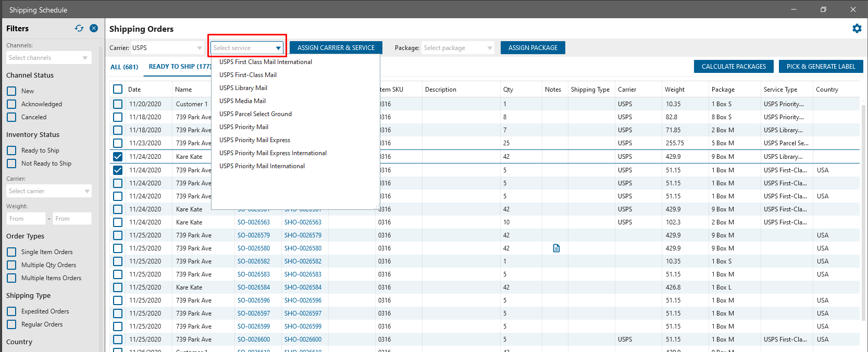Click the Select service dropdown arrow
The image size is (868, 352).
278,48
